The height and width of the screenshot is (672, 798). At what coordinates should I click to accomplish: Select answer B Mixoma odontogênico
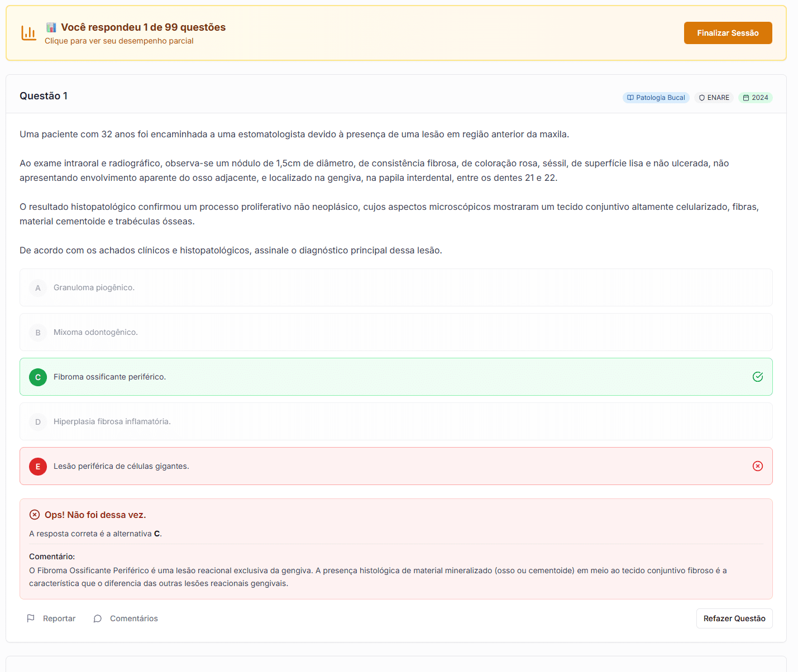pos(95,332)
